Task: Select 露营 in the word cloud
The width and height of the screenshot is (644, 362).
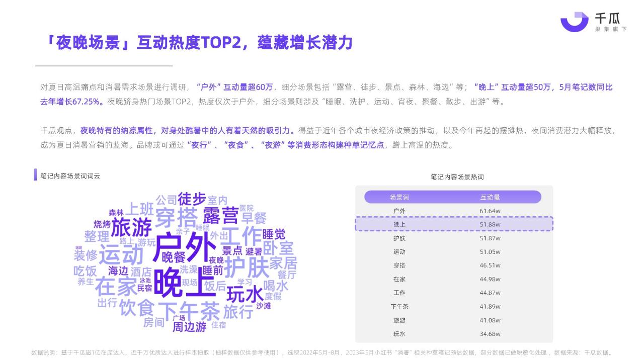Action: tap(220, 216)
